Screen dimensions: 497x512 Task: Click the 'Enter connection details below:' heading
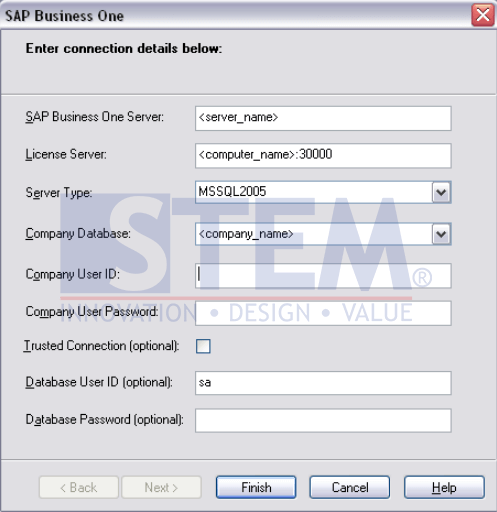[124, 48]
